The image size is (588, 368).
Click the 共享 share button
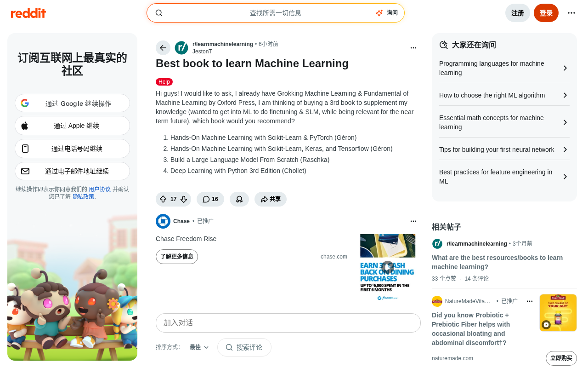[271, 199]
